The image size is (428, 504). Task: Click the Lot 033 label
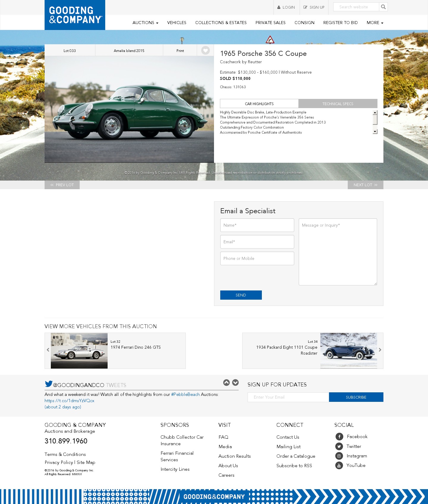[70, 50]
